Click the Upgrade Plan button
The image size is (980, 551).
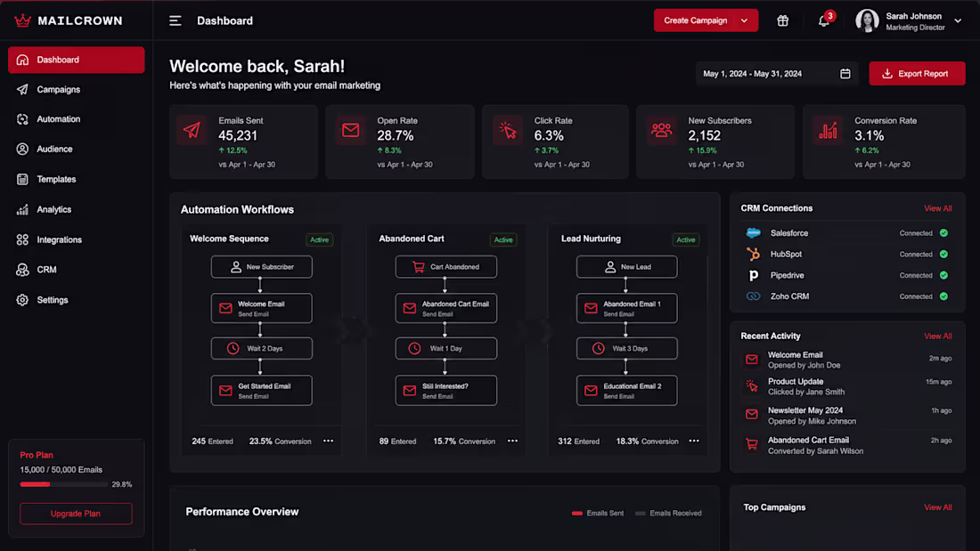[x=76, y=514]
